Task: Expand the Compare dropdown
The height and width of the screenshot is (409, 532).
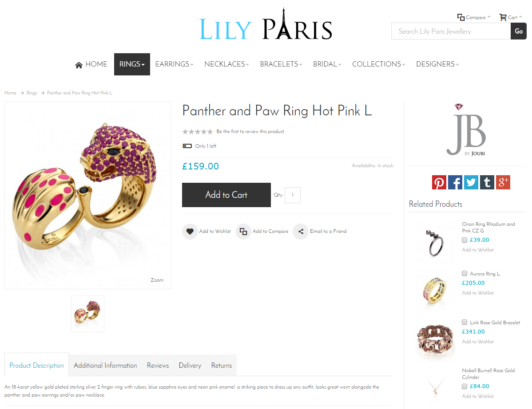Action: (x=474, y=17)
